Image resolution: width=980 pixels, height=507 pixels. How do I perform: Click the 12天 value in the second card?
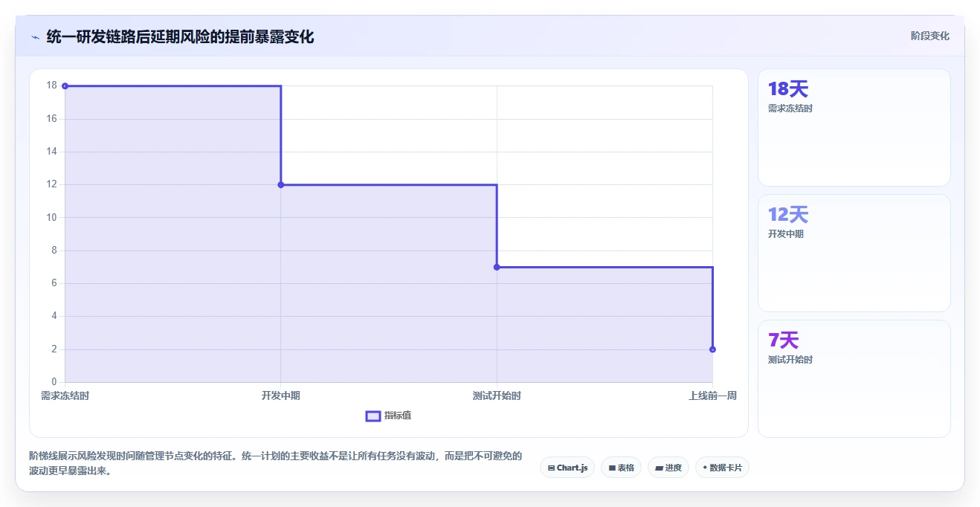point(788,215)
